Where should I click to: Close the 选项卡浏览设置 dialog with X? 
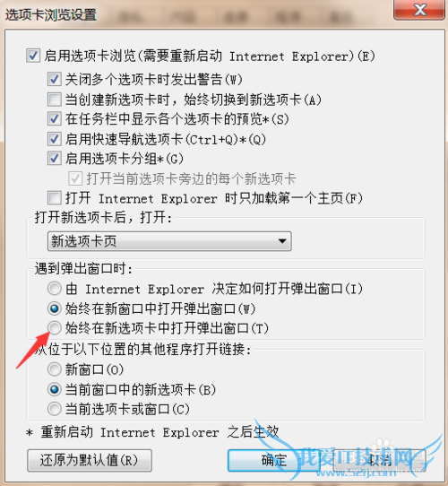tap(419, 10)
